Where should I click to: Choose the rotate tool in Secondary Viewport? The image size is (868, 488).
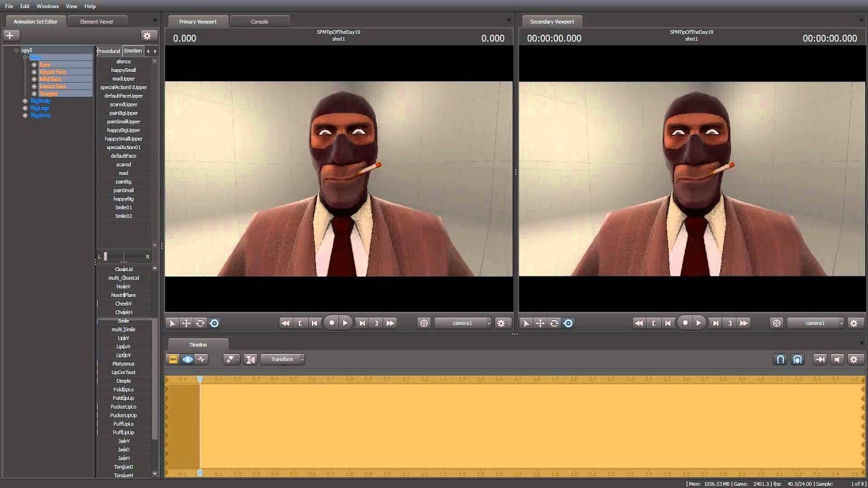coord(554,323)
